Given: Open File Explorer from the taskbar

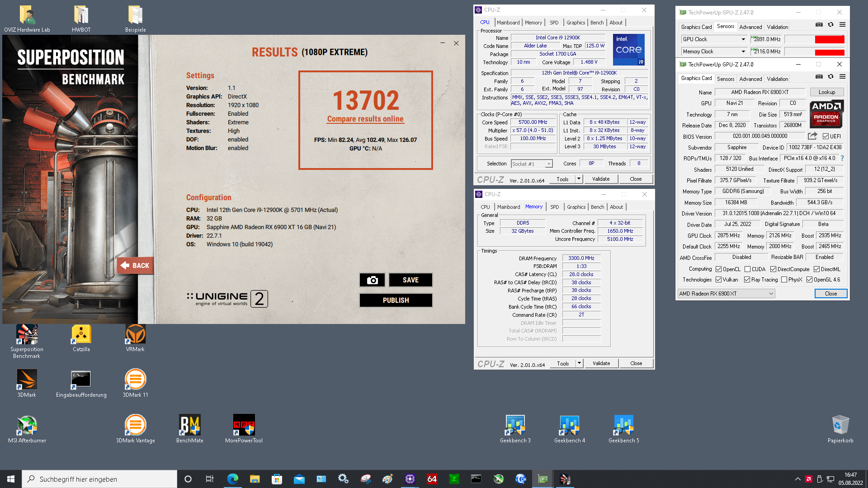Looking at the screenshot, I should pos(255,479).
